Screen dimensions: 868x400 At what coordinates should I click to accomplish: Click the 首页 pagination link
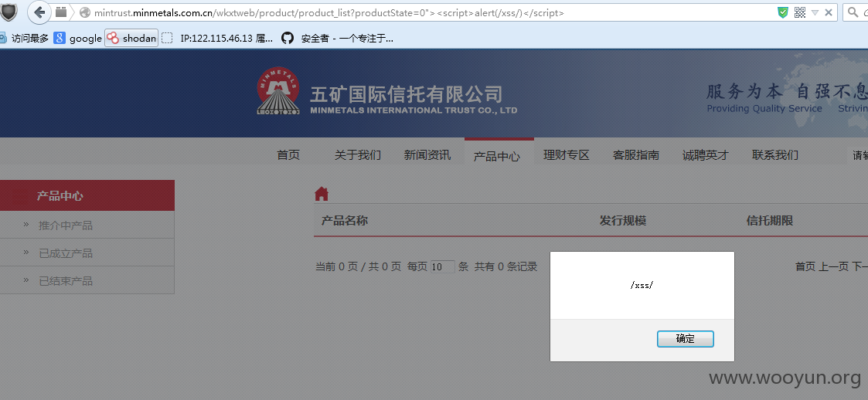tap(805, 266)
